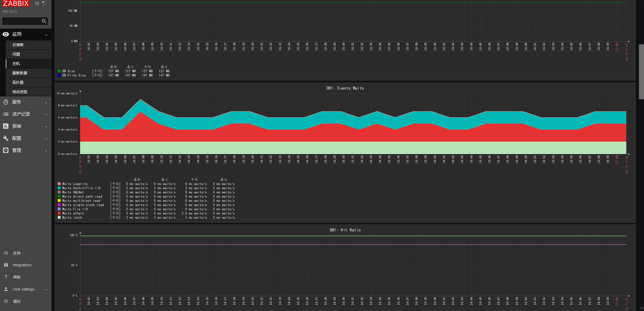
Task: Open User settings via the person icon
Action: (6, 289)
